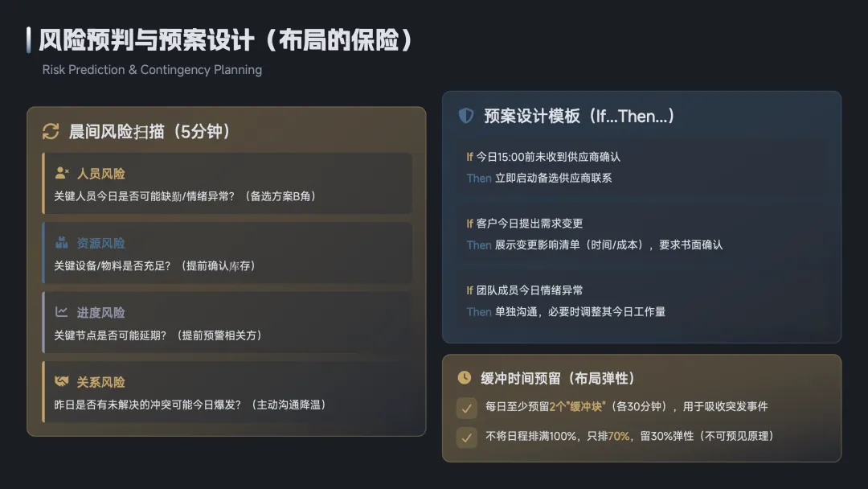Viewport: 868px width, 489px height.
Task: Click the 客户今日提出需求变更 rule
Action: 524,224
